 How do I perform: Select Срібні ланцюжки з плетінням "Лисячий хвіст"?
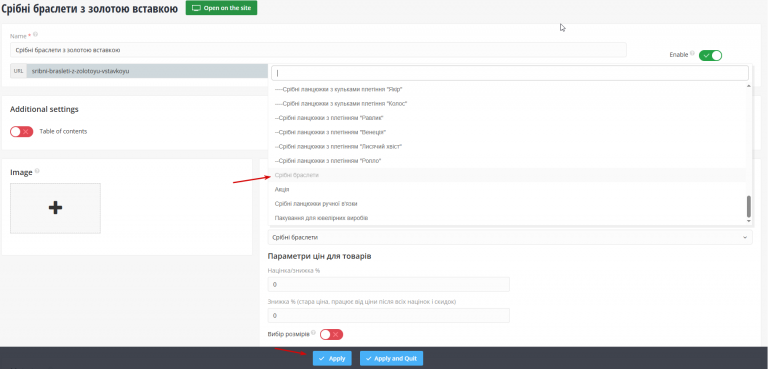click(338, 147)
